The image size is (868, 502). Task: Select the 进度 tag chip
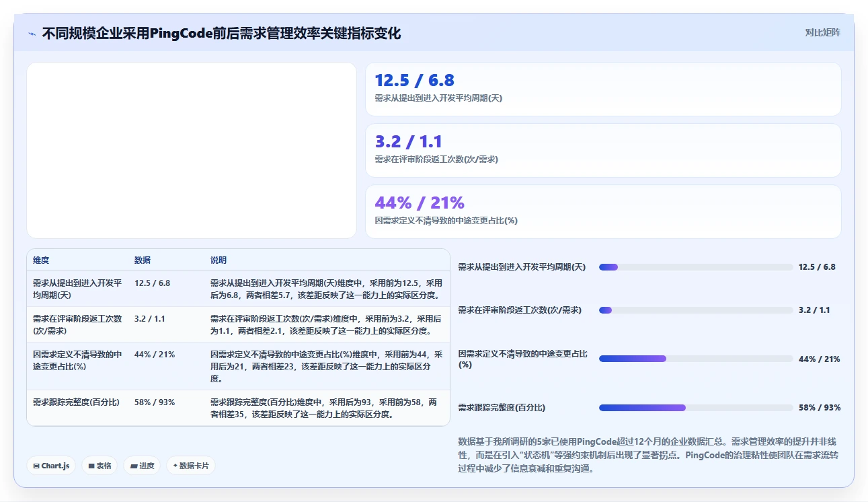142,466
